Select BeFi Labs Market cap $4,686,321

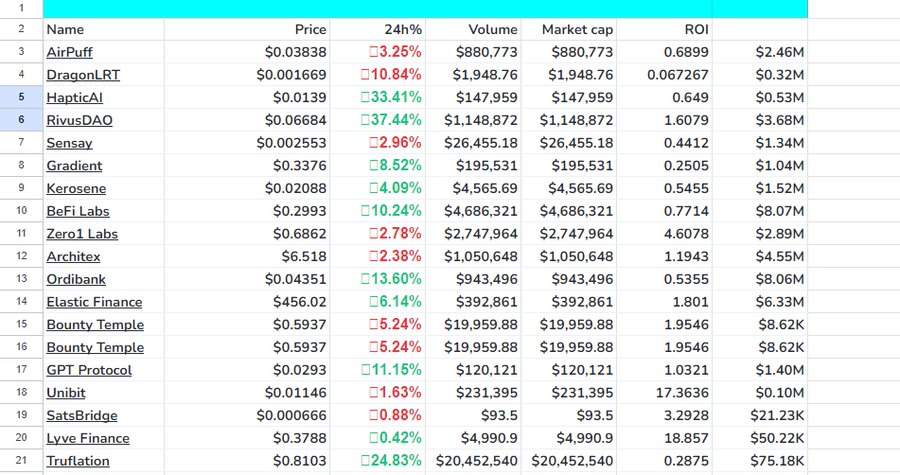click(569, 211)
